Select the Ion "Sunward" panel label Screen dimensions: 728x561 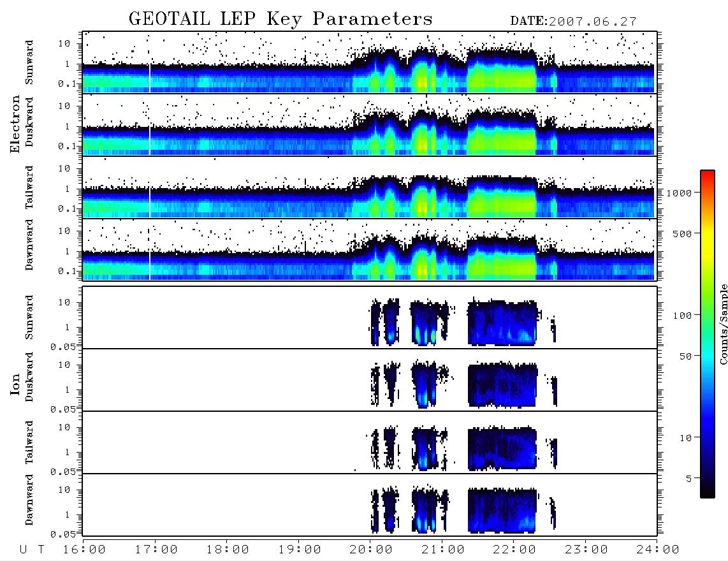(x=29, y=317)
